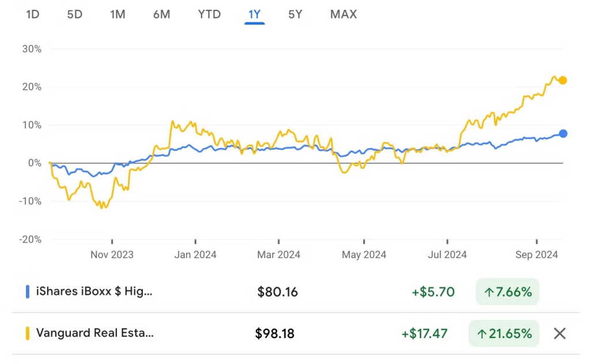Image resolution: width=590 pixels, height=364 pixels.
Task: Remove Vanguard Real Estate comparison (X icon)
Action: (x=559, y=333)
